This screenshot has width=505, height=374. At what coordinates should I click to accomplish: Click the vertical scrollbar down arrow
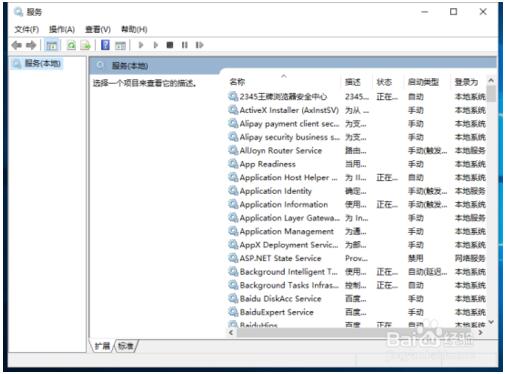pyautogui.click(x=491, y=322)
